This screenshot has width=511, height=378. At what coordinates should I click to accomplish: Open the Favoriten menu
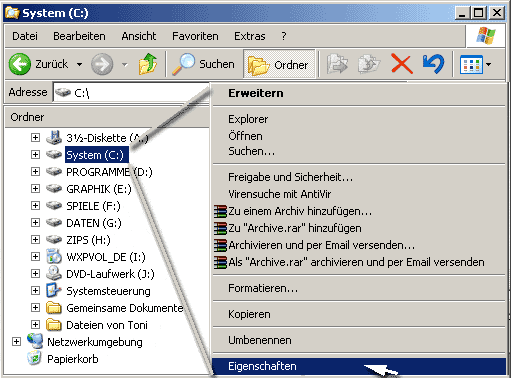195,36
